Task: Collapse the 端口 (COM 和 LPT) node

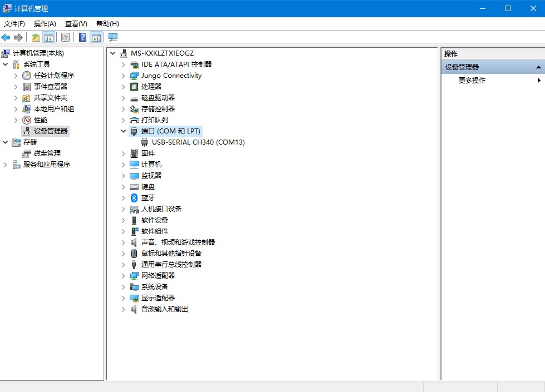Action: pos(123,131)
